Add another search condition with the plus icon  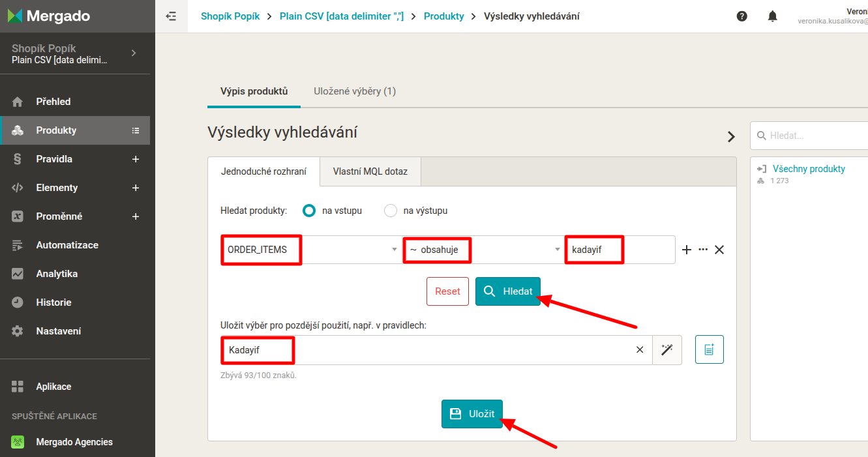687,250
